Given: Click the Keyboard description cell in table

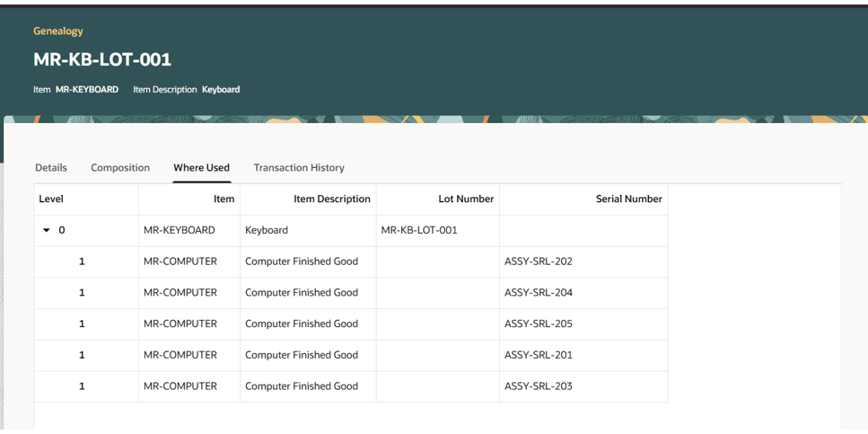Looking at the screenshot, I should 267,230.
